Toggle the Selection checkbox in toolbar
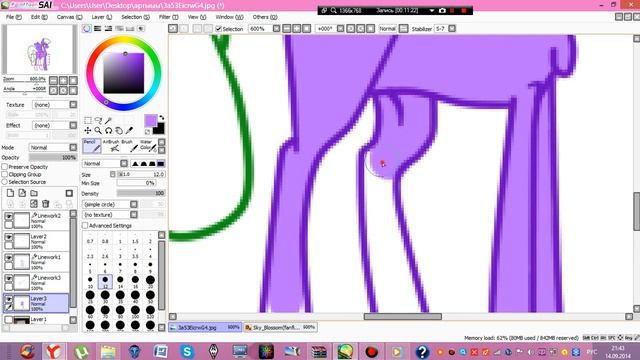 pos(218,29)
